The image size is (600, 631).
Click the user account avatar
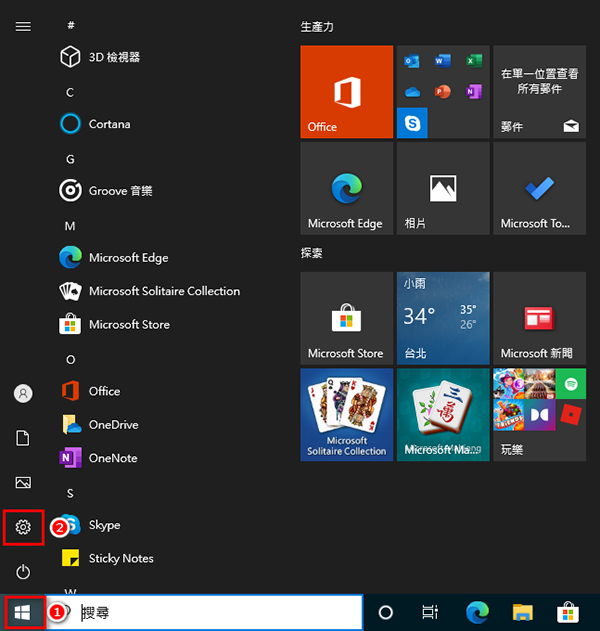click(23, 393)
